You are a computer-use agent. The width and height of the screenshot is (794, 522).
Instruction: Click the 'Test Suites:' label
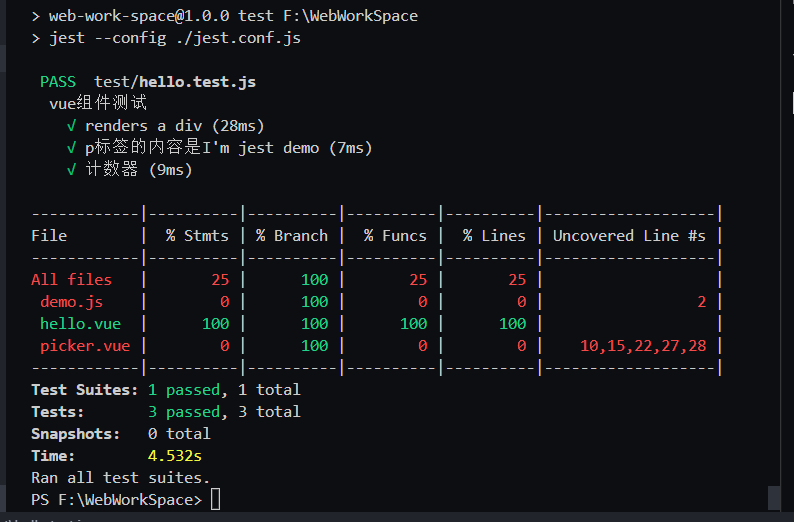[85, 390]
